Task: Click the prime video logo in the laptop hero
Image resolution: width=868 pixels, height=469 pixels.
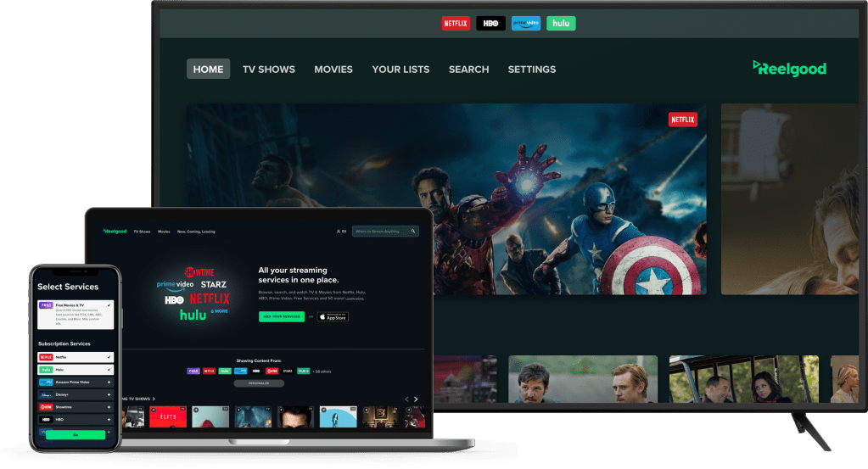Action: [175, 285]
